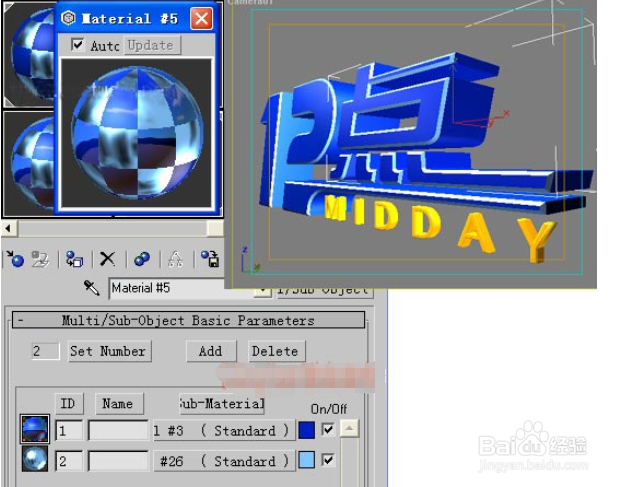Viewport: 624px width, 487px height.
Task: Click the 3ds Max logo in Material #5 window
Action: [68, 18]
